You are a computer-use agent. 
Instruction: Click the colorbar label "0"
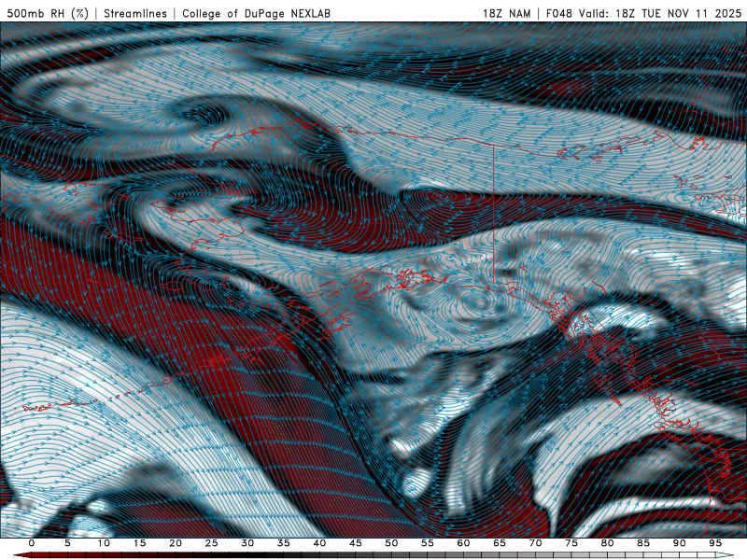pyautogui.click(x=32, y=543)
